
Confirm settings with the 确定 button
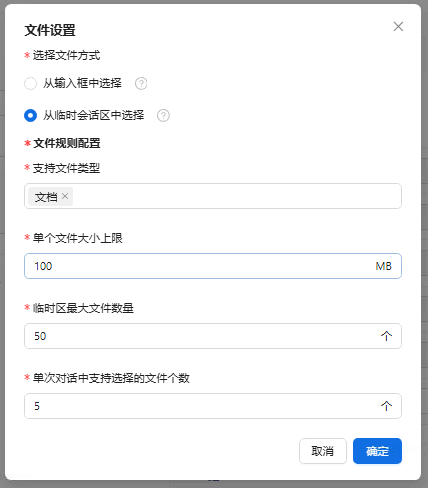click(x=377, y=451)
